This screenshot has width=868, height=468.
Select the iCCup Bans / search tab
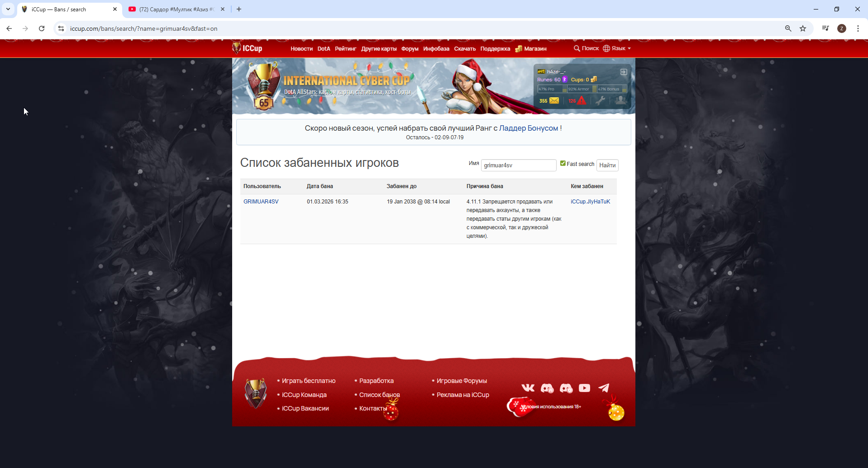70,9
